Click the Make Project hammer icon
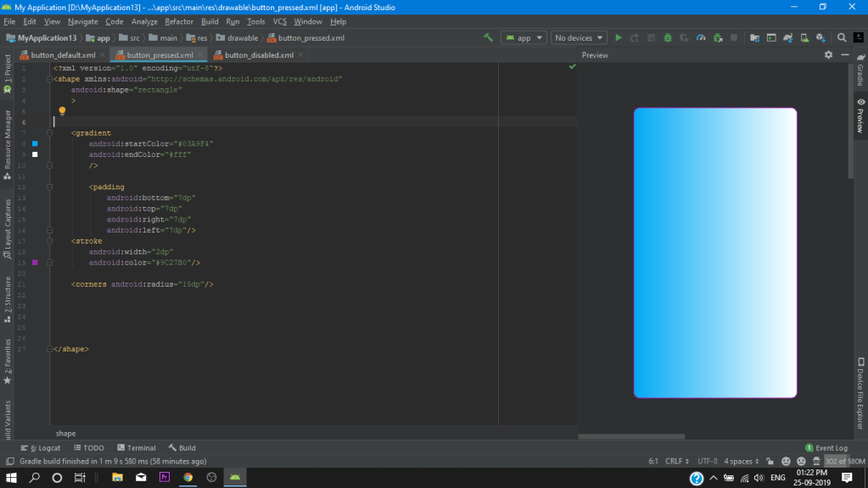Screen dimensions: 868x488 [x=488, y=38]
